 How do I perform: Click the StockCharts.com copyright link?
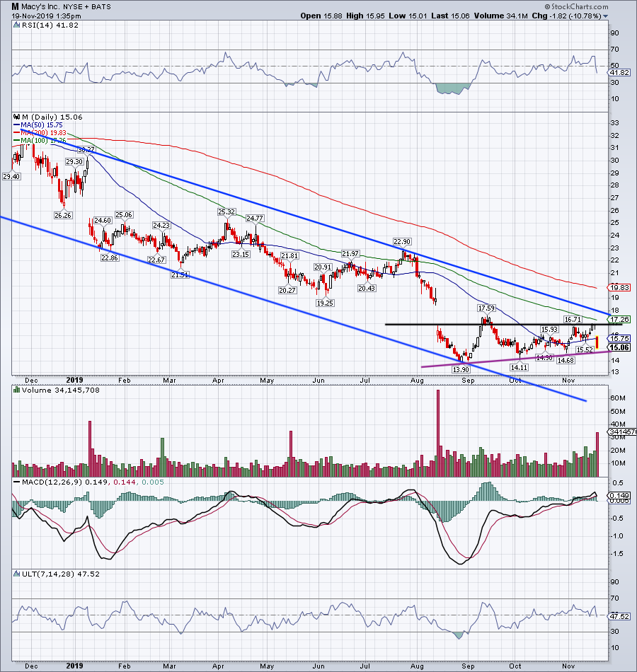(576, 6)
